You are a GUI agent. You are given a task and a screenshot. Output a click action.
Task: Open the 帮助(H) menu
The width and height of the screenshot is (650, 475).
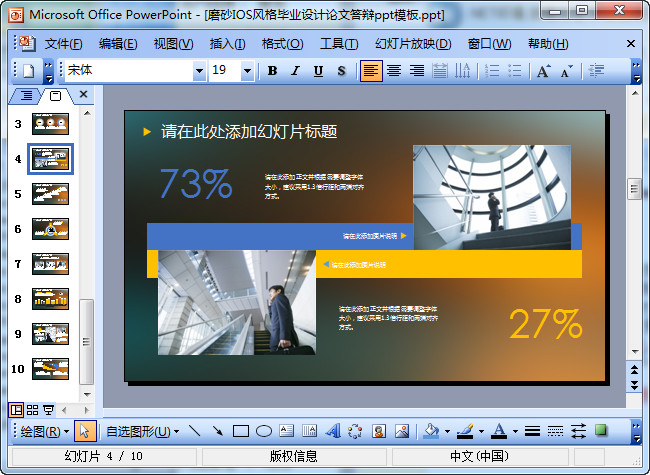(x=548, y=44)
